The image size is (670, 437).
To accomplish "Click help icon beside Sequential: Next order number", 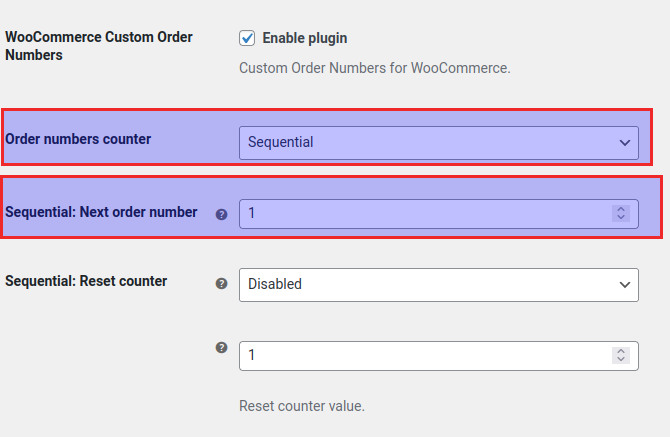I will pos(222,214).
